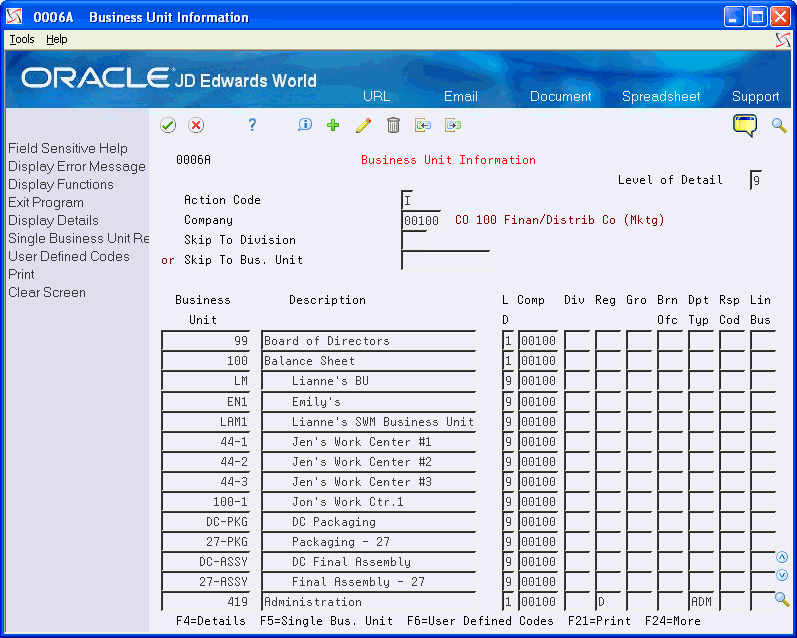Screen dimensions: 797x638
Task: Click the green plus add icon
Action: click(x=333, y=125)
